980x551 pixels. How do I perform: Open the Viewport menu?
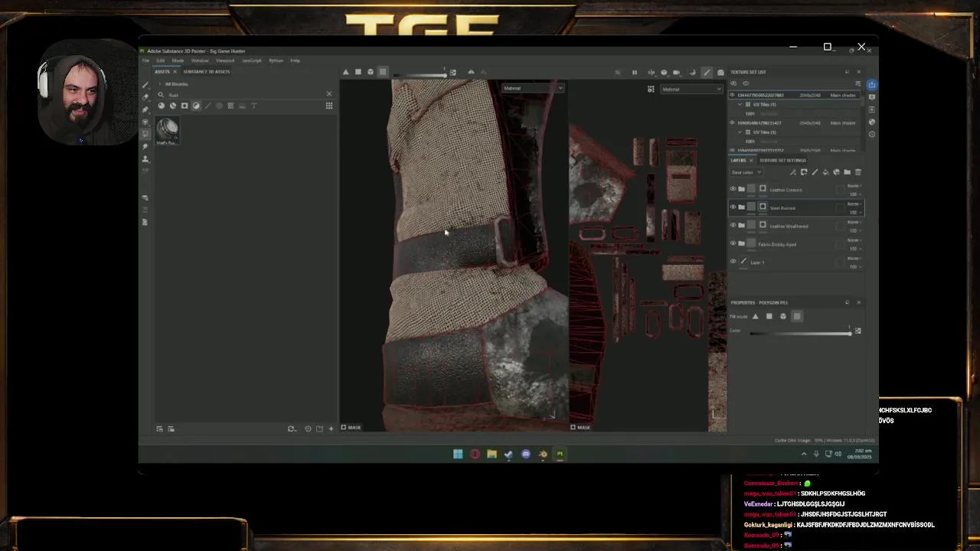coord(225,60)
